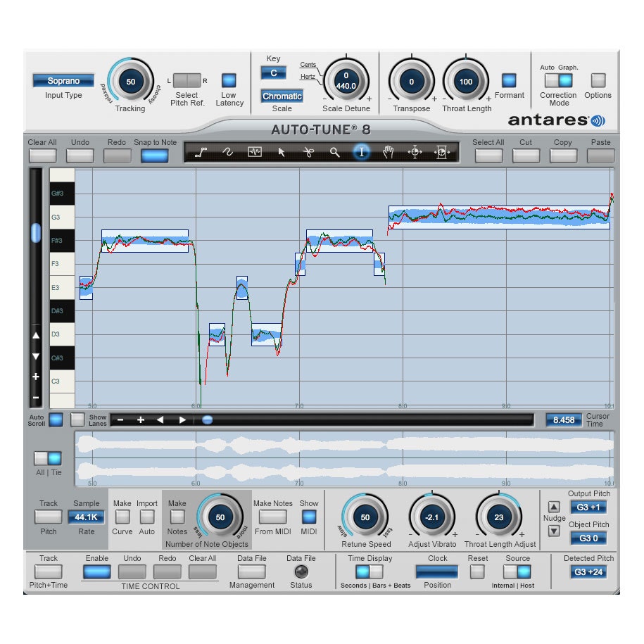Image resolution: width=644 pixels, height=644 pixels.
Task: Click the Clock Reset button
Action: [x=477, y=572]
